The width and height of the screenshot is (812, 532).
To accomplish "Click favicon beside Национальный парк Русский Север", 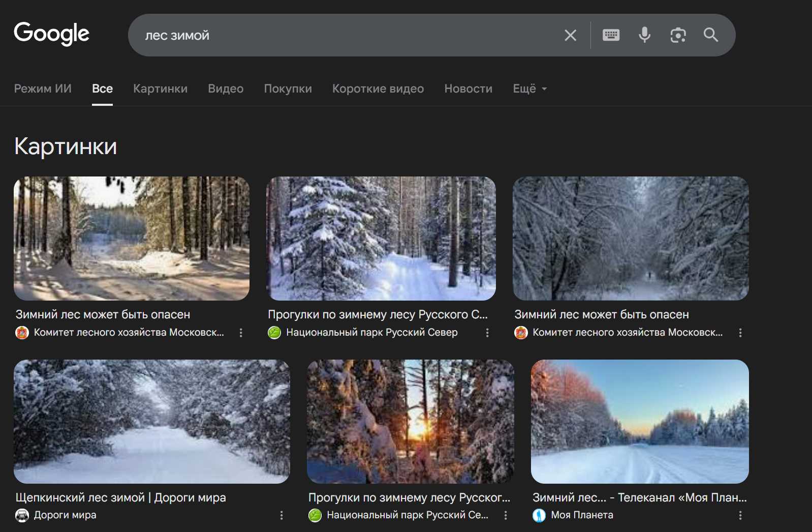I will click(x=274, y=333).
